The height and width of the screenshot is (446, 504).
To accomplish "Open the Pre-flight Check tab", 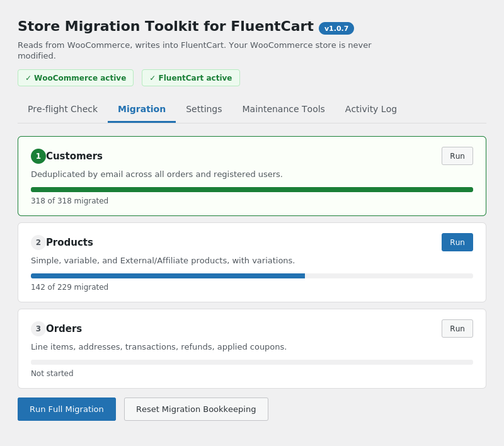I will [x=62, y=109].
